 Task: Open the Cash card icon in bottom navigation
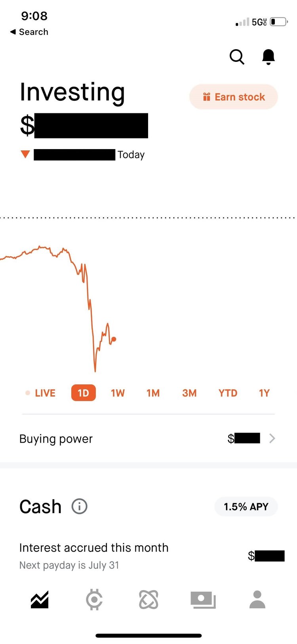pyautogui.click(x=203, y=600)
